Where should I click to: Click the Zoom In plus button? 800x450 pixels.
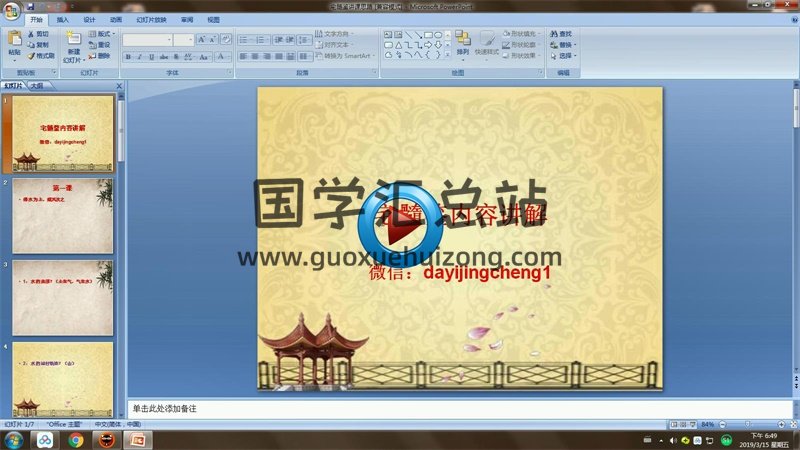[x=781, y=424]
